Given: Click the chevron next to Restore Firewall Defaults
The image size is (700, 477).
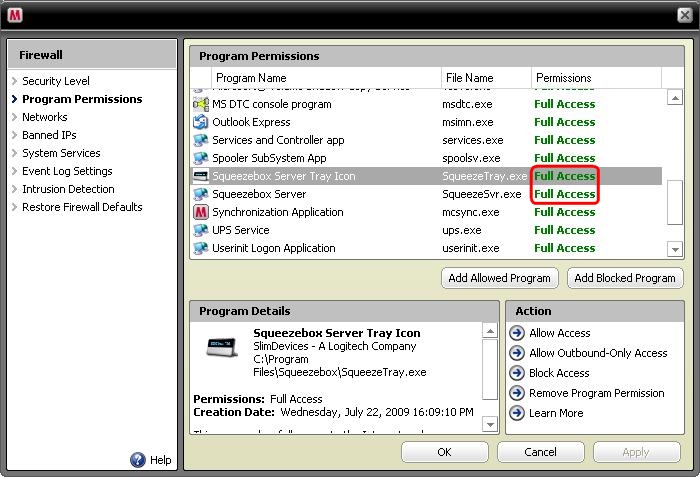Looking at the screenshot, I should click(x=14, y=207).
